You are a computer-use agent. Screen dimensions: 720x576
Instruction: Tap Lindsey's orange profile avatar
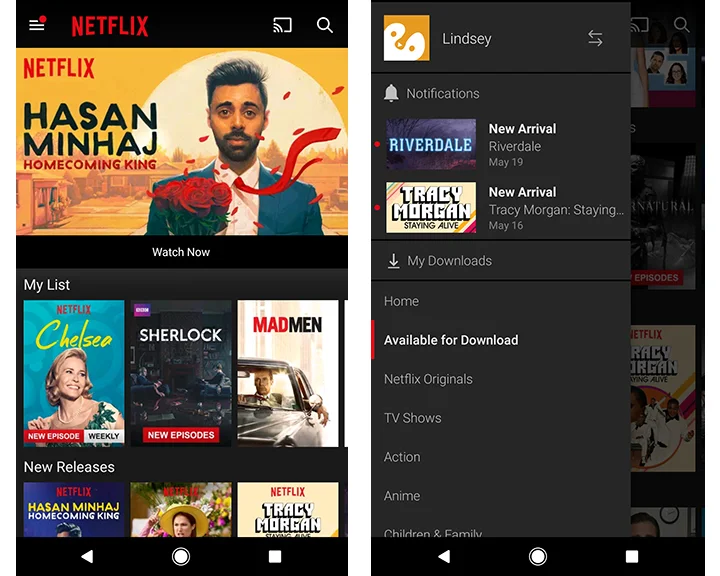[406, 38]
